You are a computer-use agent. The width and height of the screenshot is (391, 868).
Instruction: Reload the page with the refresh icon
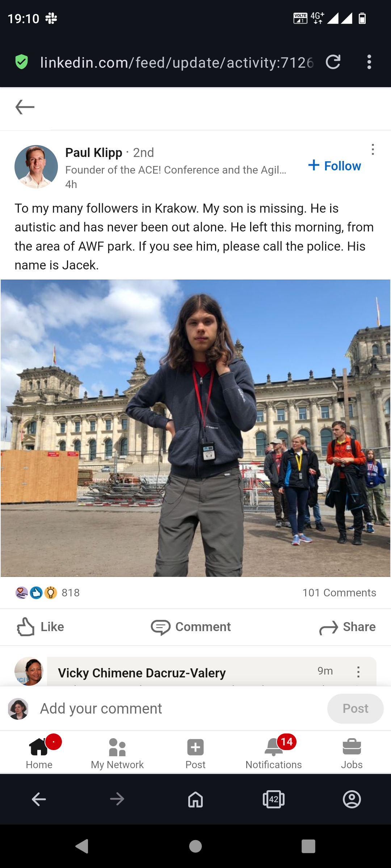coord(333,62)
